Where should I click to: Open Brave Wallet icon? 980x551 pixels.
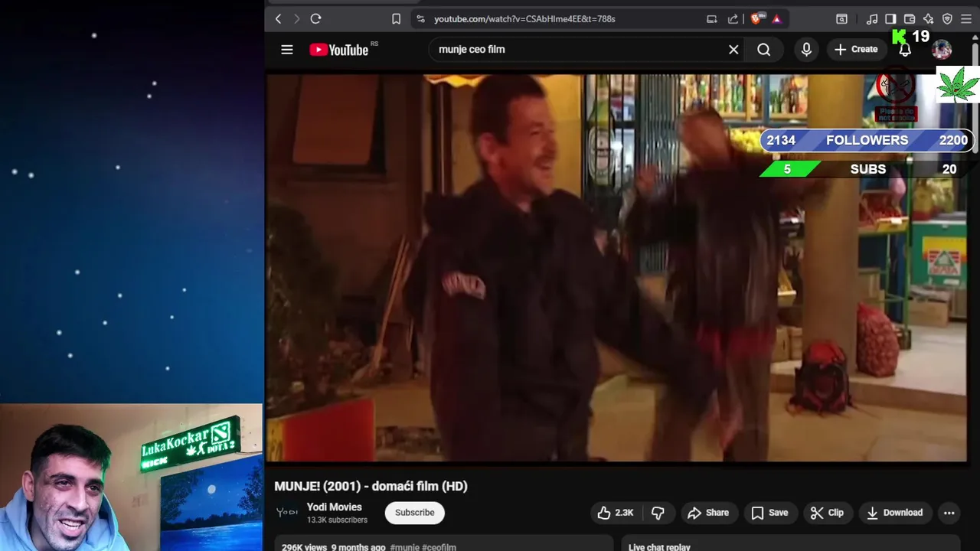click(910, 19)
